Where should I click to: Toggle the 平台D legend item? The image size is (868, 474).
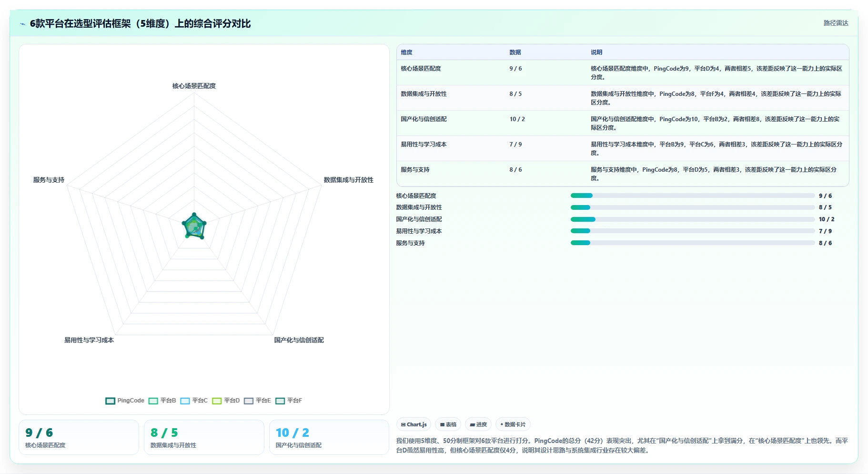(226, 401)
